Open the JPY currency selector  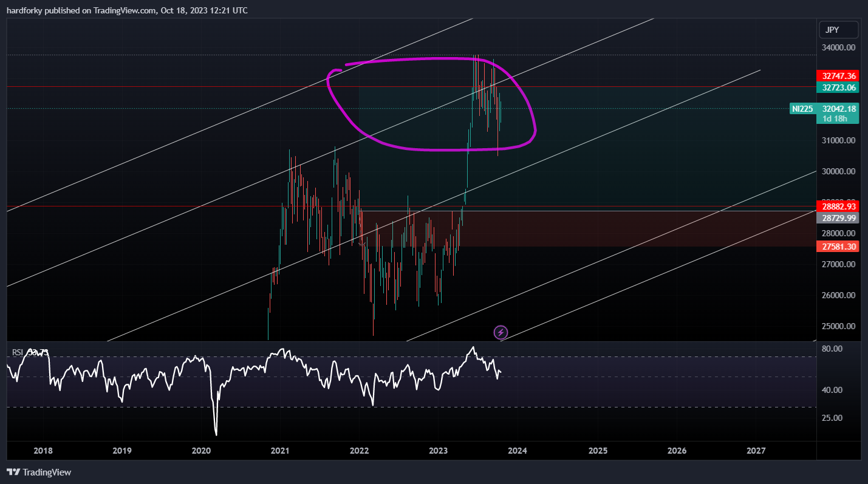[x=839, y=29]
